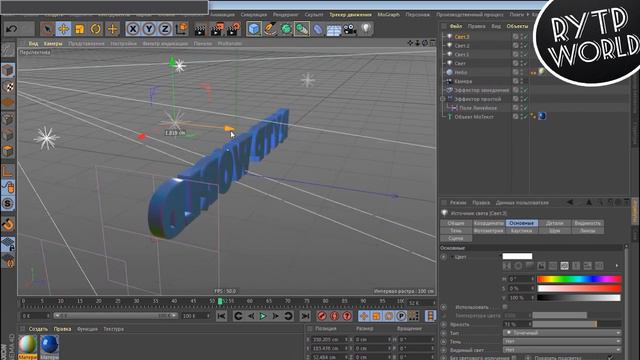Switch to the Общие attribute tab
The width and height of the screenshot is (640, 360).
click(x=456, y=223)
